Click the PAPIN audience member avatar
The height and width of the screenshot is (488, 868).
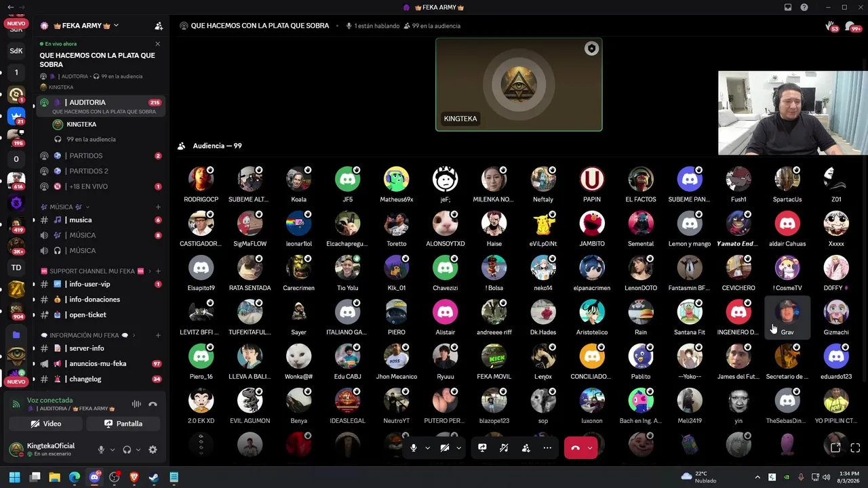pyautogui.click(x=592, y=180)
